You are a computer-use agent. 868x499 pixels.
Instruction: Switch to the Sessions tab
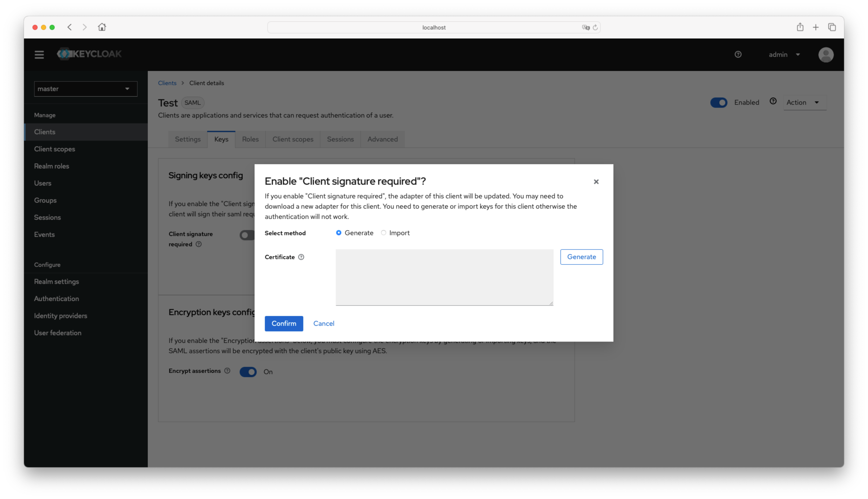tap(340, 139)
